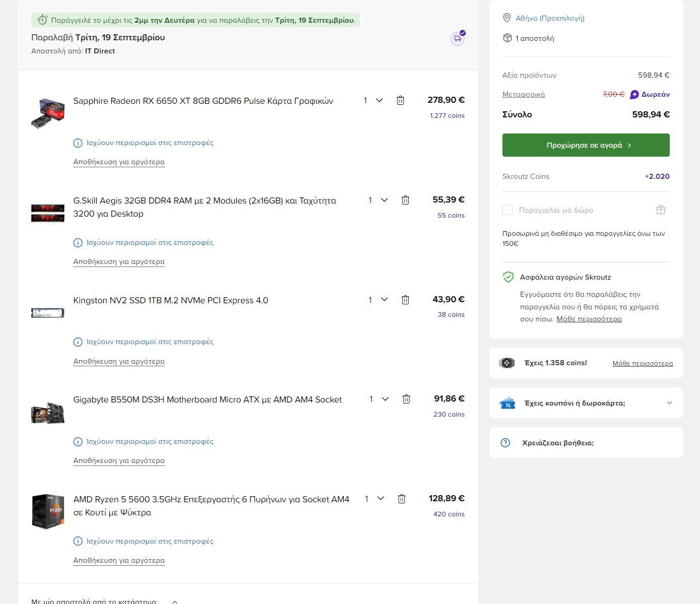Click the info icon under Sapphire Radeon item
Screen dimensions: 700x604
[x=78, y=143]
